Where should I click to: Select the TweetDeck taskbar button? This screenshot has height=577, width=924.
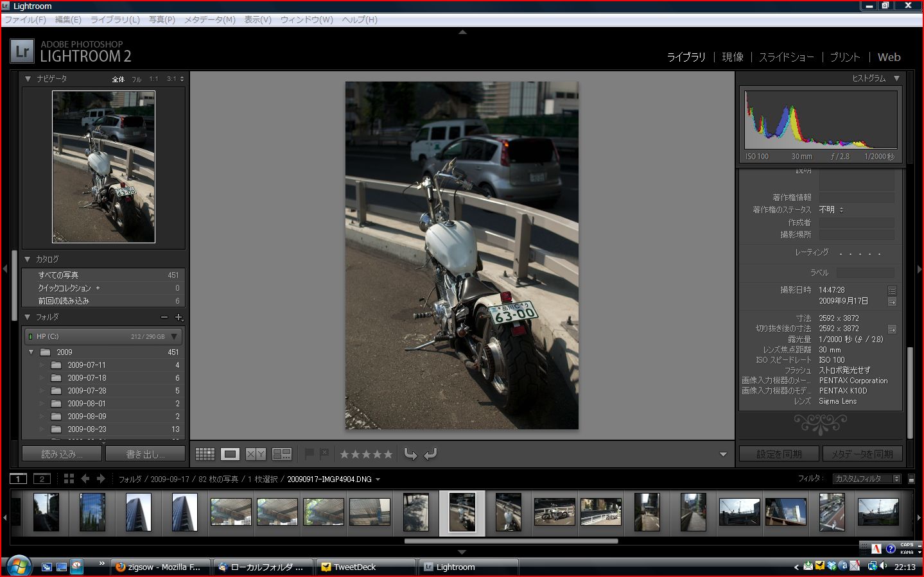pos(365,567)
